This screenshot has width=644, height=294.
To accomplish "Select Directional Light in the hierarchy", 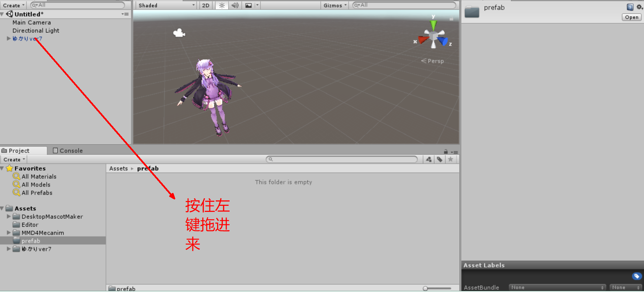I will tap(36, 30).
